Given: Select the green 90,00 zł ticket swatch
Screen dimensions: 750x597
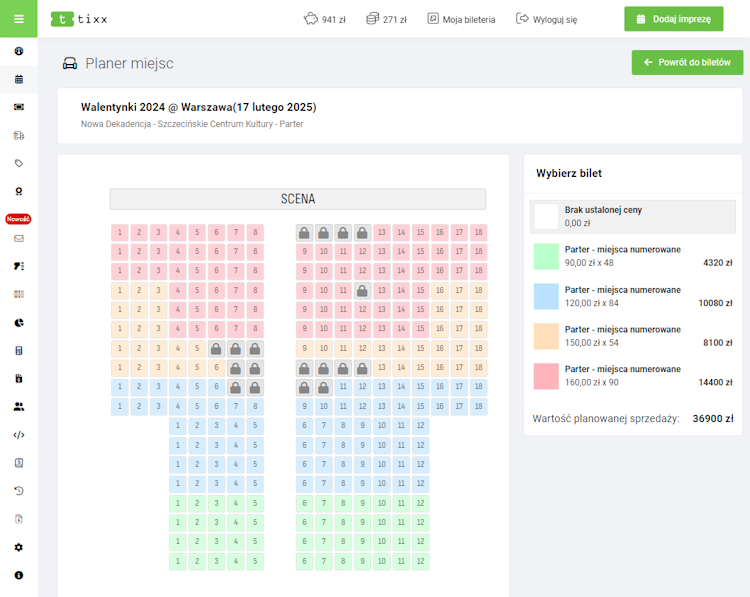Looking at the screenshot, I should 546,256.
